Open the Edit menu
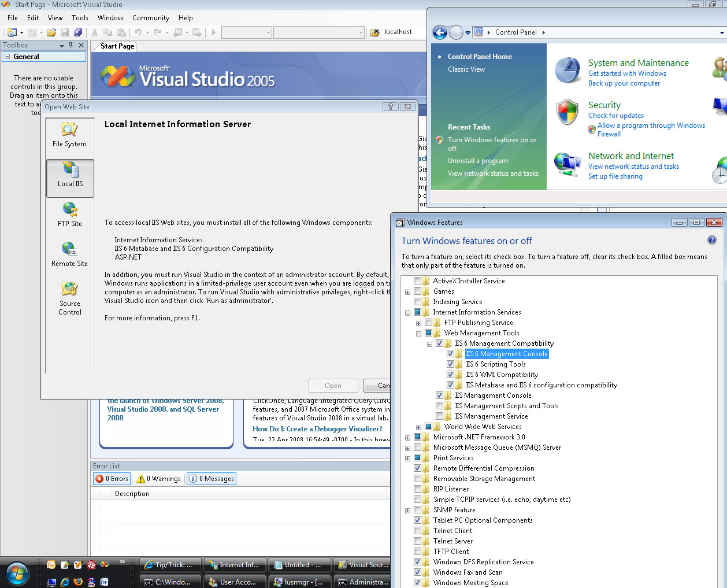The width and height of the screenshot is (727, 588). coord(33,18)
